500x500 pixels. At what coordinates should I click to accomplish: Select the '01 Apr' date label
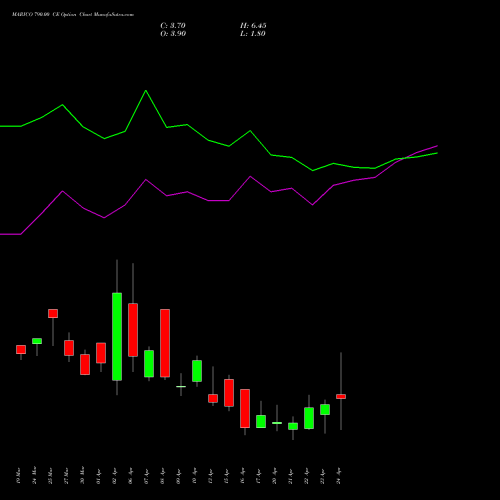click(x=98, y=475)
